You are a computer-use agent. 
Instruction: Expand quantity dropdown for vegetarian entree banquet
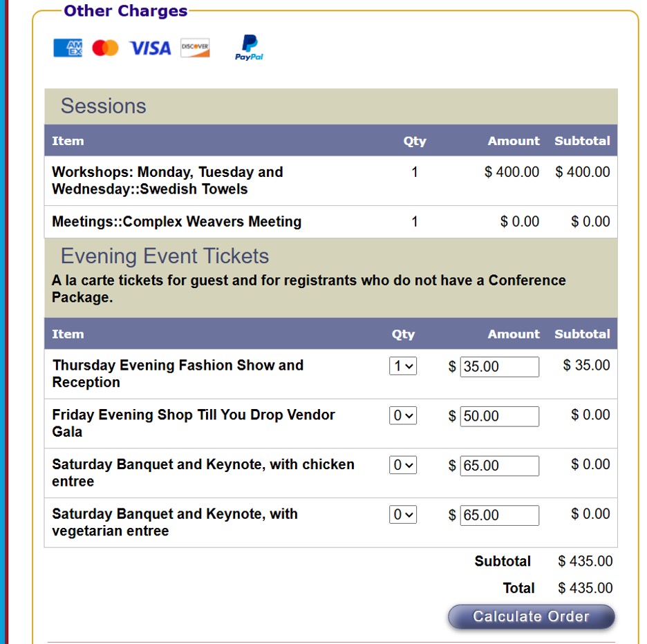point(403,515)
